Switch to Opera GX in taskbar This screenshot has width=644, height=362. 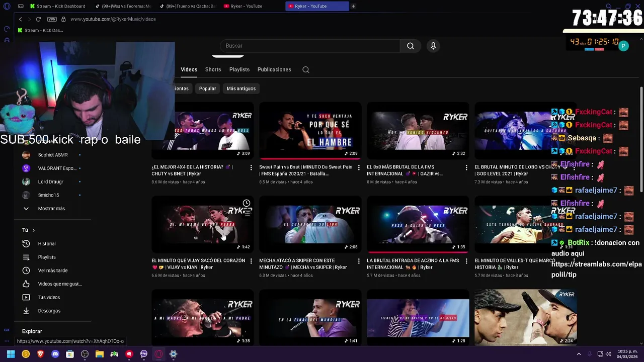pos(158,354)
